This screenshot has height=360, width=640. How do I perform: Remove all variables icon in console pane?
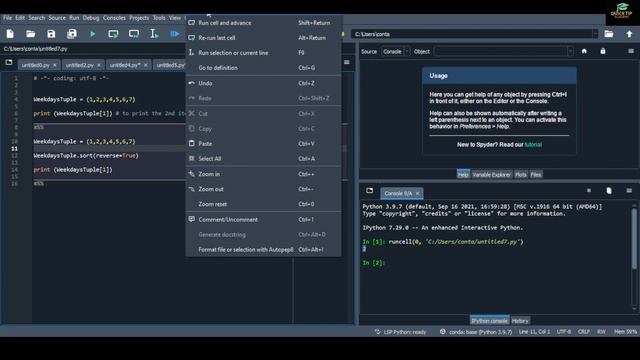pos(609,191)
